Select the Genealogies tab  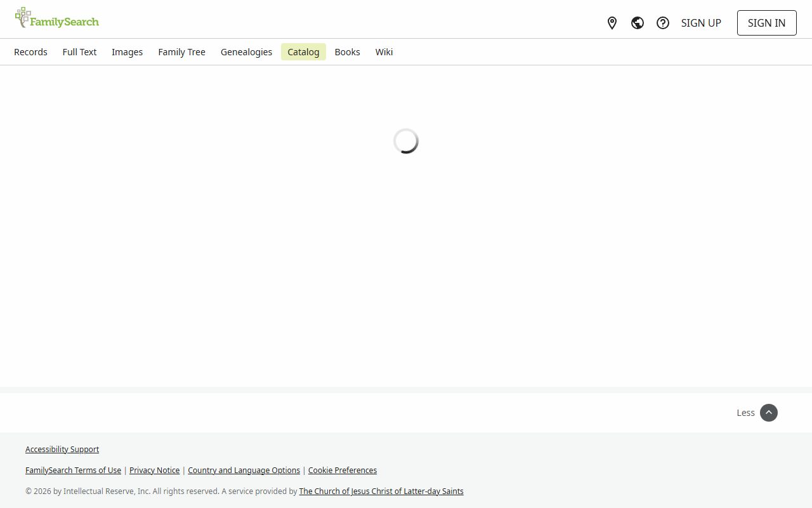pyautogui.click(x=246, y=52)
